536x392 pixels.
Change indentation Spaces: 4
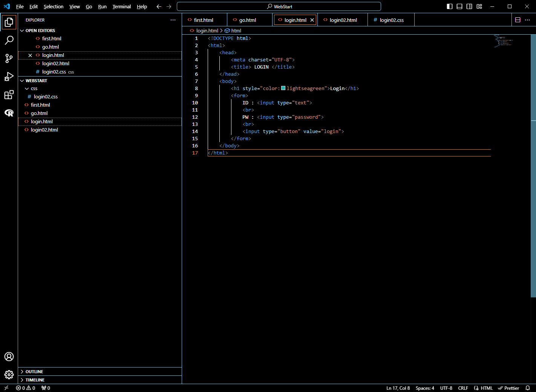[425, 388]
